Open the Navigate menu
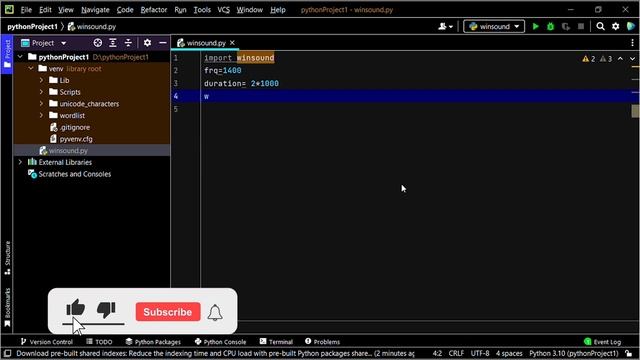 [x=95, y=10]
